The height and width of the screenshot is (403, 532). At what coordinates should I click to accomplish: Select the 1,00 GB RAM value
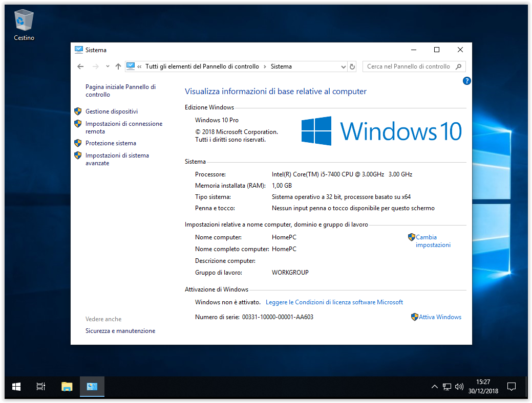pyautogui.click(x=282, y=186)
